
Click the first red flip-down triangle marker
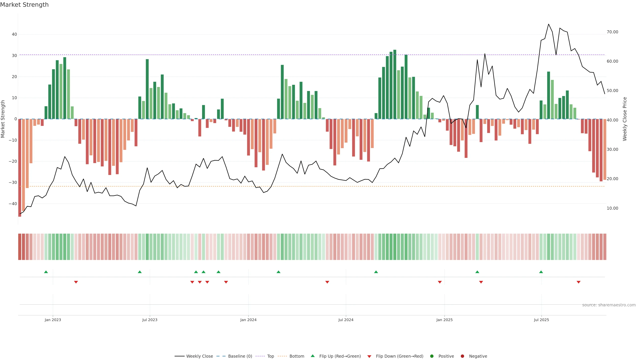tap(76, 282)
